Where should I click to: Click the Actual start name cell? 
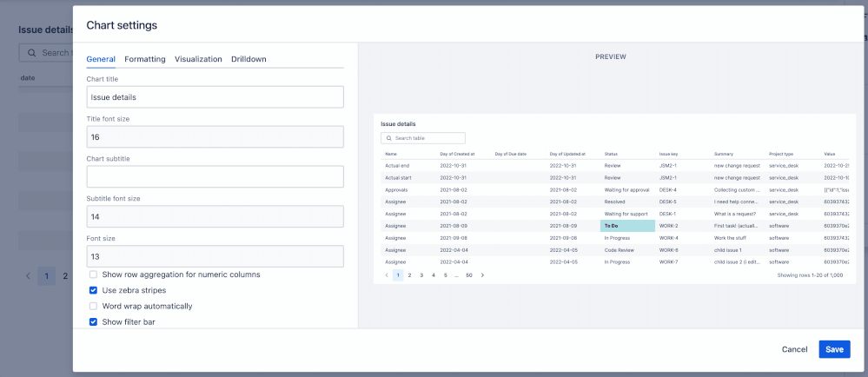pos(398,178)
